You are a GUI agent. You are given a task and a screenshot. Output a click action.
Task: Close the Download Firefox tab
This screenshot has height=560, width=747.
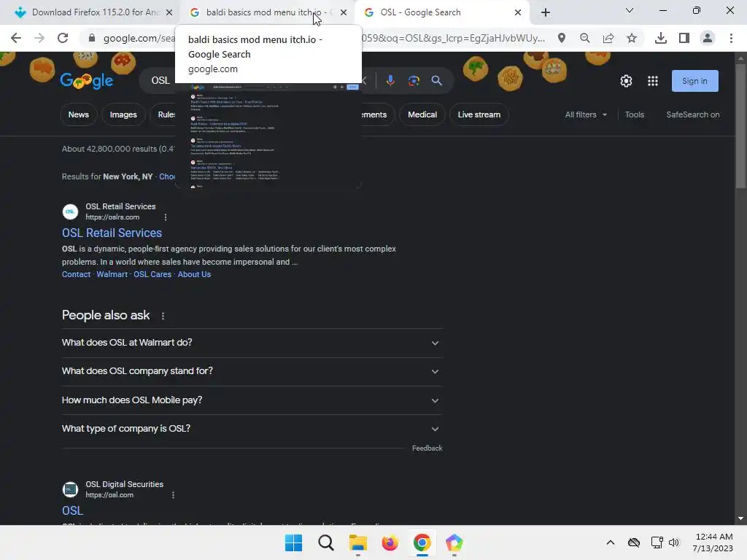pyautogui.click(x=169, y=12)
